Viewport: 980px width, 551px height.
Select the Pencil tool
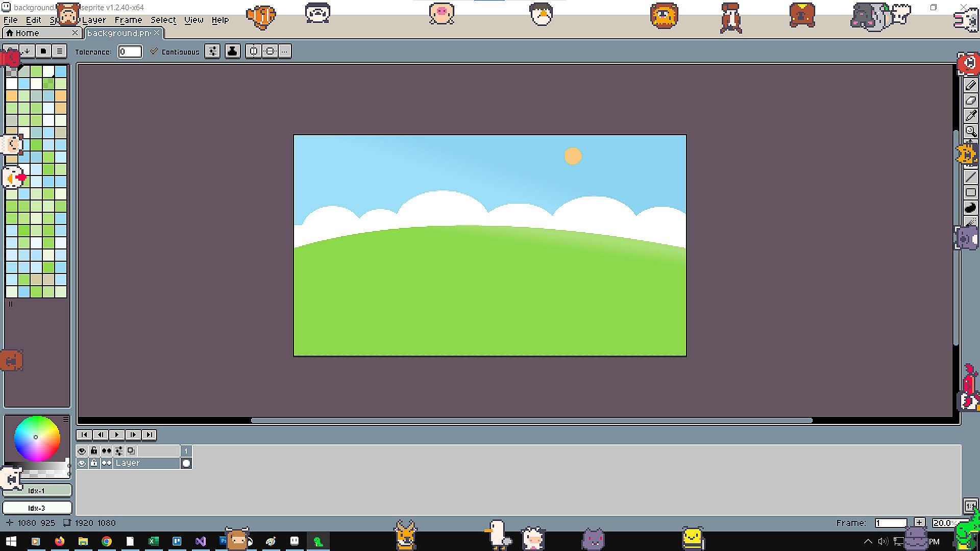click(x=970, y=86)
